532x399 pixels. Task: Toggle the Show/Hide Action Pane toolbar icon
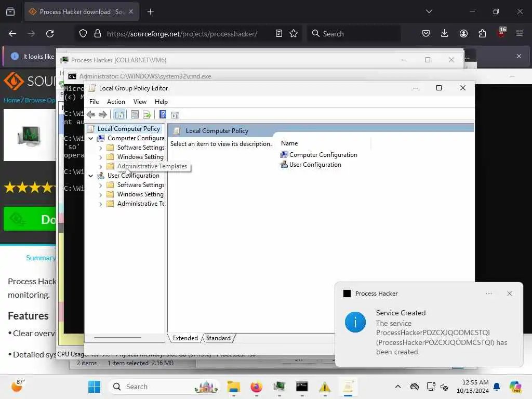click(175, 115)
